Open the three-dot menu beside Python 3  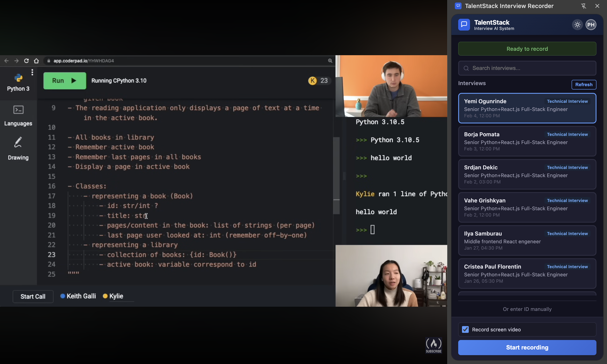[32, 72]
